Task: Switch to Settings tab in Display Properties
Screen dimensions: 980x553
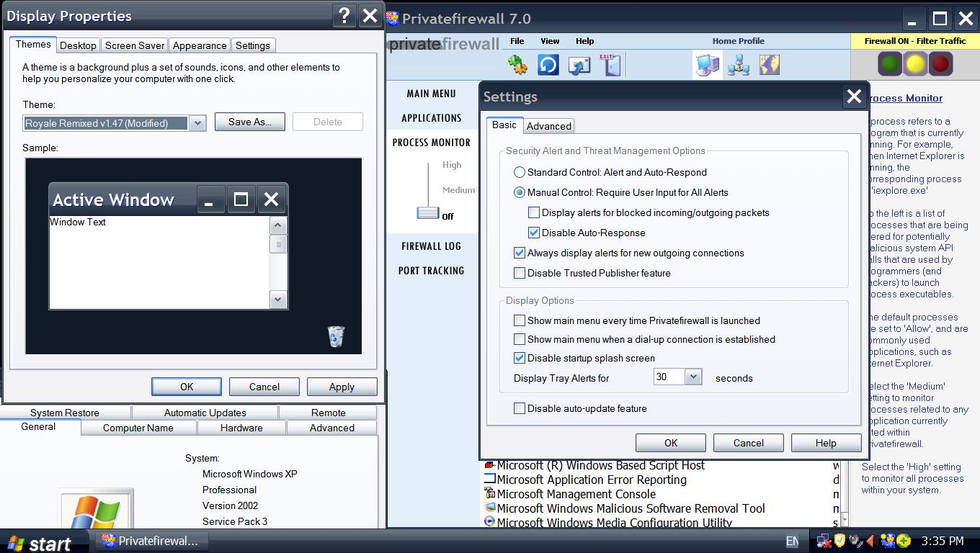Action: 253,45
